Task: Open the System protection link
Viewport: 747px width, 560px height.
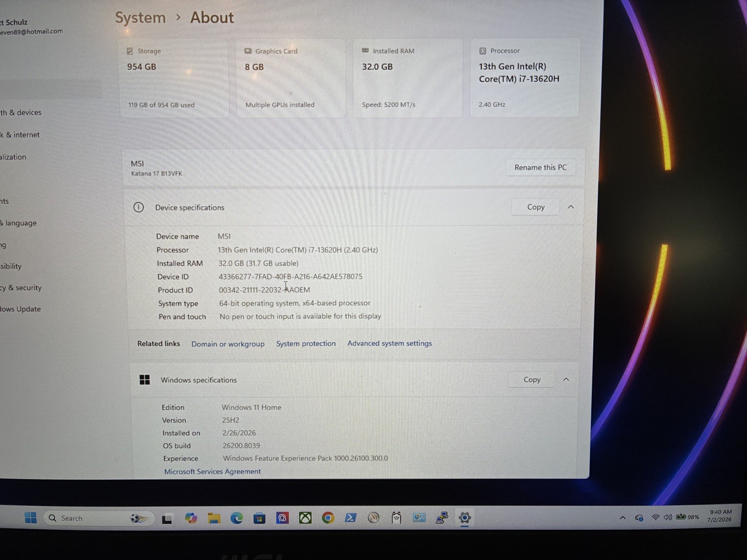Action: click(306, 343)
